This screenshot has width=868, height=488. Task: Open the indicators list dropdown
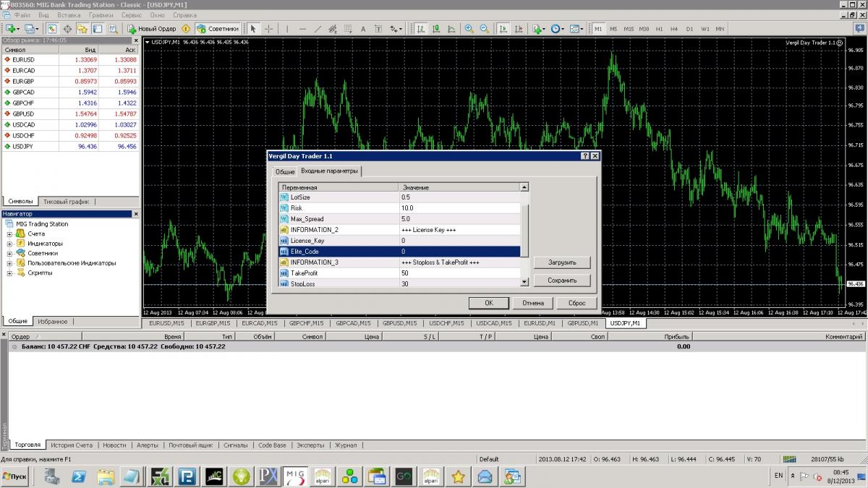click(x=539, y=29)
